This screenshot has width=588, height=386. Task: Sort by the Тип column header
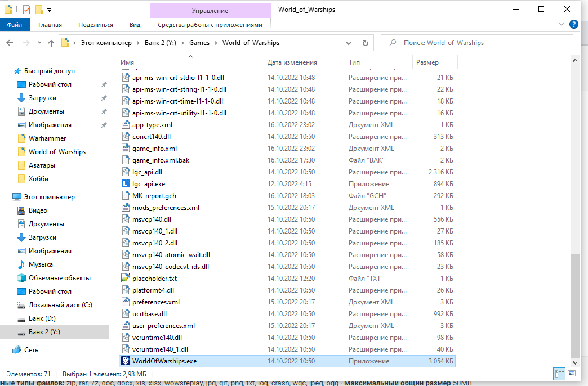click(x=378, y=62)
